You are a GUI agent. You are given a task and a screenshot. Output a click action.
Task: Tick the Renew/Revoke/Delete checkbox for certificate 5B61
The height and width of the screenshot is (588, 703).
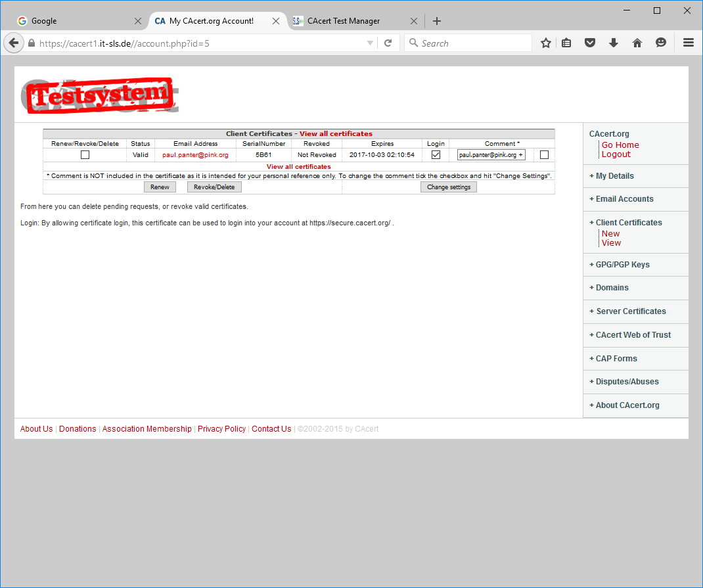tap(85, 155)
